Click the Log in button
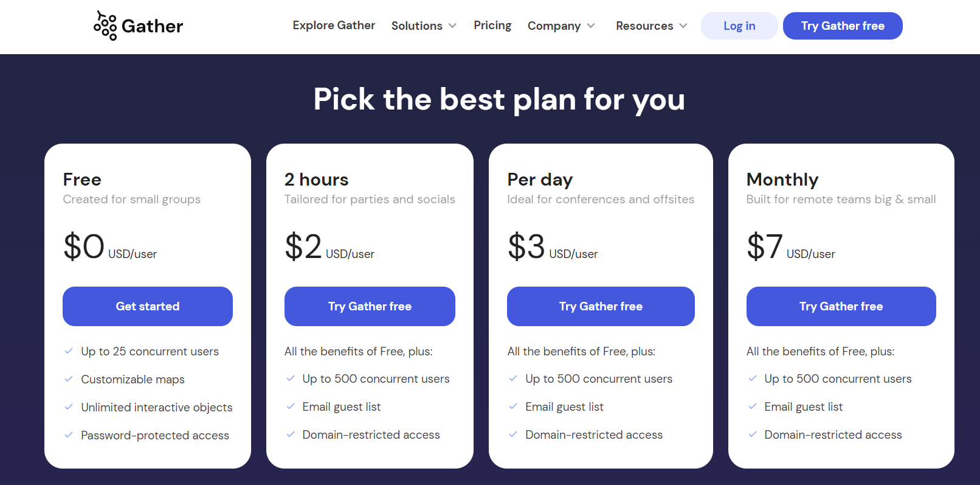980x485 pixels. pyautogui.click(x=739, y=26)
